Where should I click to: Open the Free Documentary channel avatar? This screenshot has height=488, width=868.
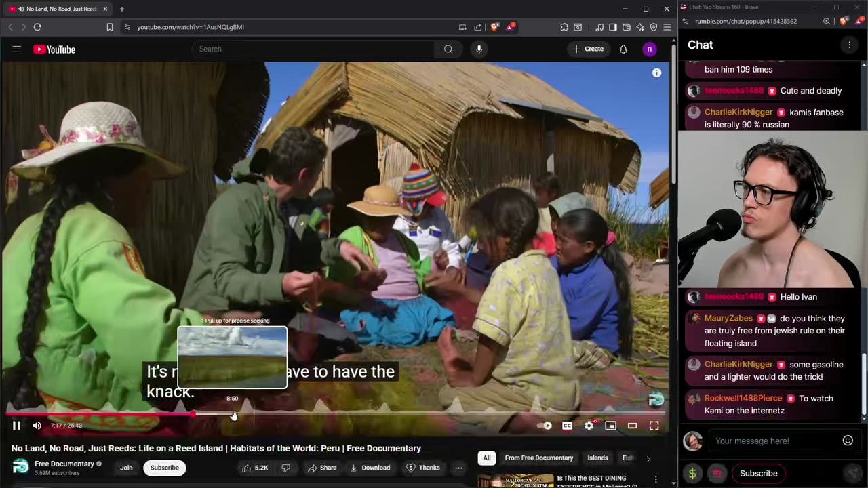click(x=21, y=467)
